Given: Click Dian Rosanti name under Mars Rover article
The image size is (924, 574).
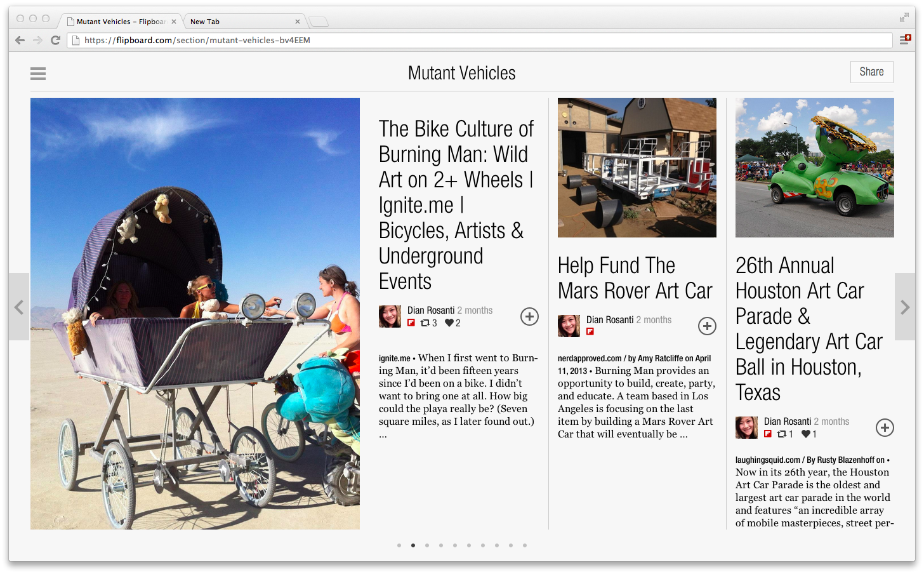Looking at the screenshot, I should click(610, 320).
